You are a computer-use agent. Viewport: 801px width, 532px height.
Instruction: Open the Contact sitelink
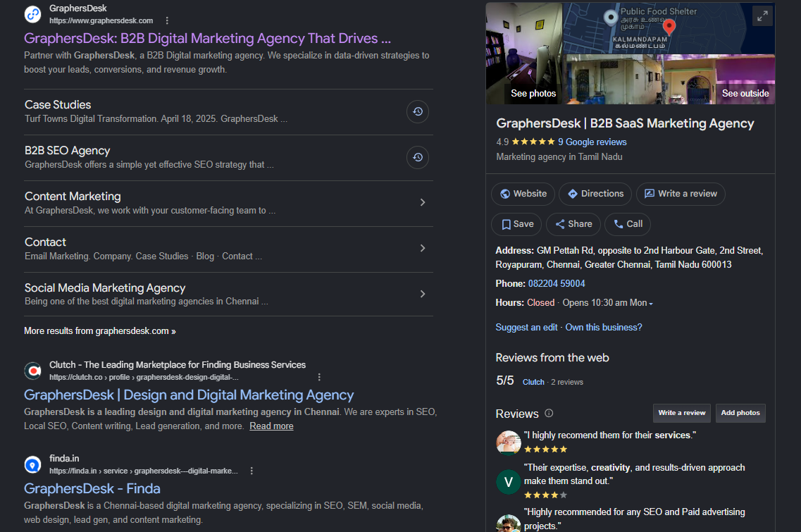46,242
